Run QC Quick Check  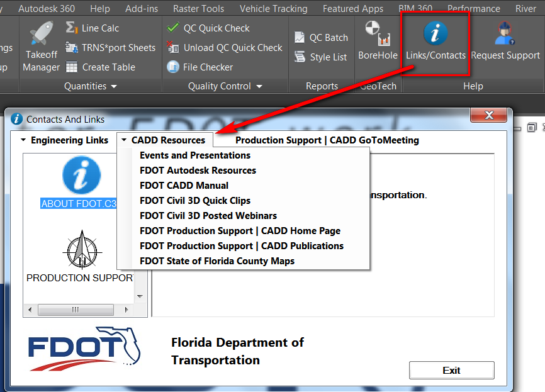pos(208,28)
